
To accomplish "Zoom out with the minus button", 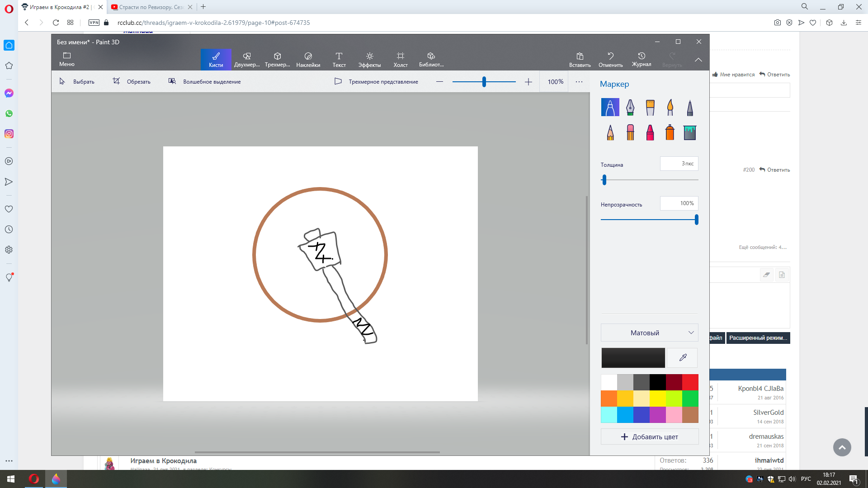I will pyautogui.click(x=440, y=82).
